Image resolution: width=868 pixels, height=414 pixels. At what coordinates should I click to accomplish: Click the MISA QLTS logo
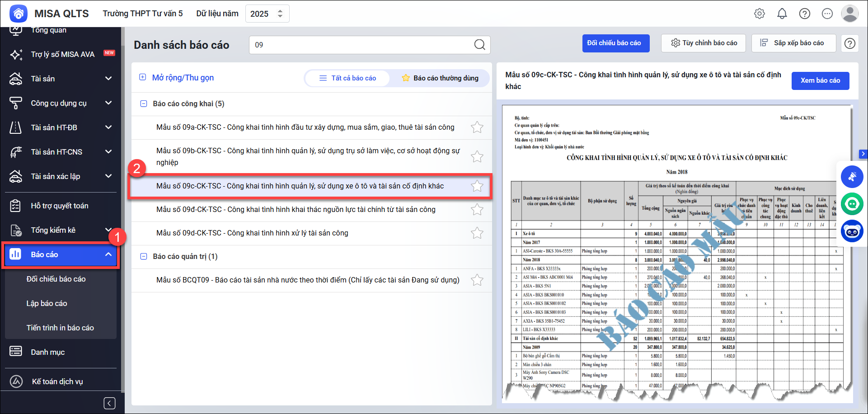click(x=19, y=14)
